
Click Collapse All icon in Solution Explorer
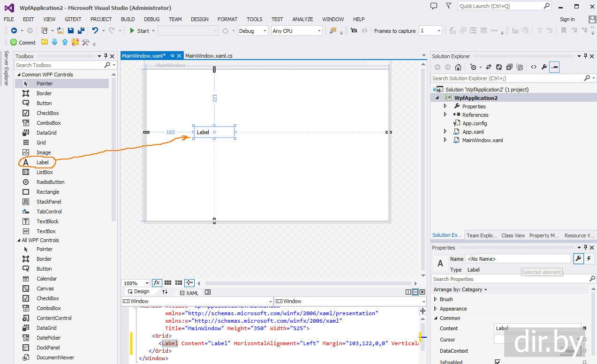point(509,67)
